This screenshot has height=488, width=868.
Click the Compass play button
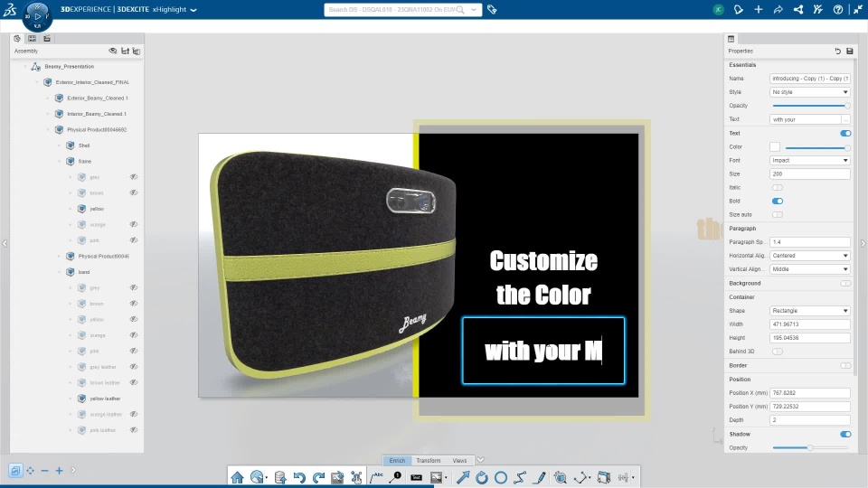[38, 16]
